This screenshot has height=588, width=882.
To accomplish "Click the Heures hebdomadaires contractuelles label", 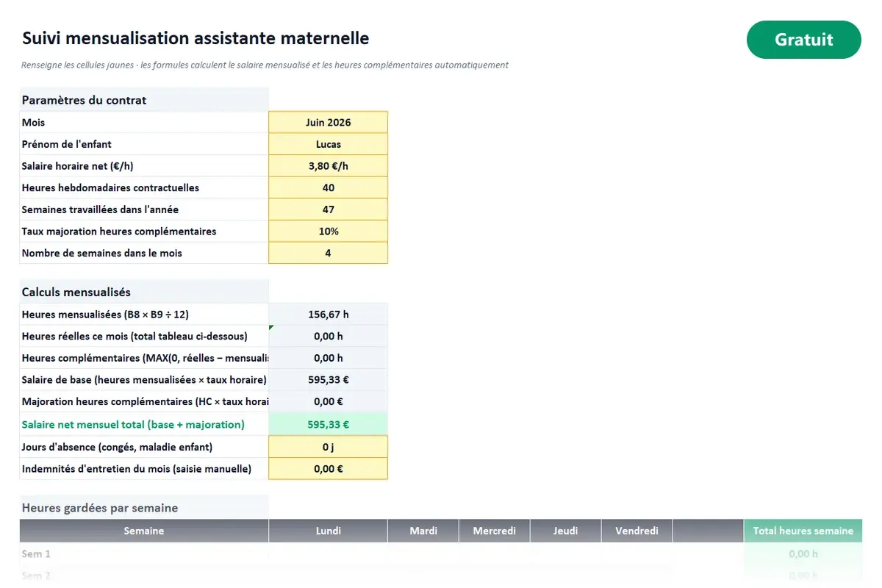I will (x=110, y=187).
